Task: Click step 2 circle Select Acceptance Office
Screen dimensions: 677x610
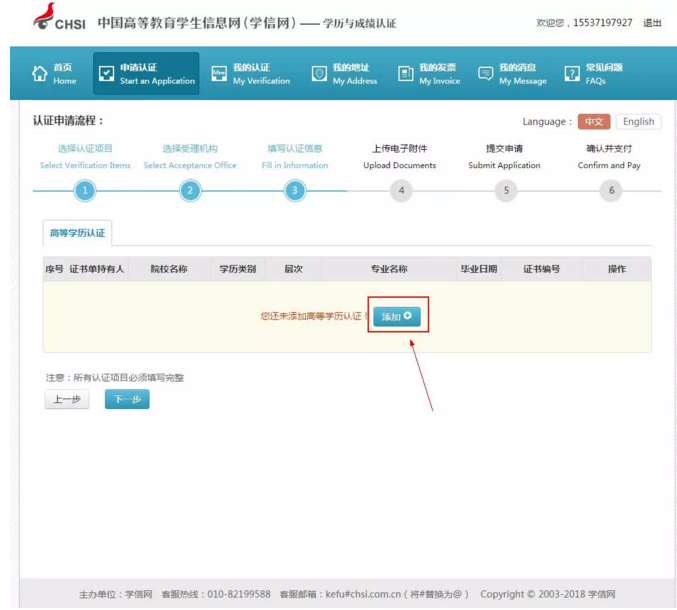Action: pos(190,191)
